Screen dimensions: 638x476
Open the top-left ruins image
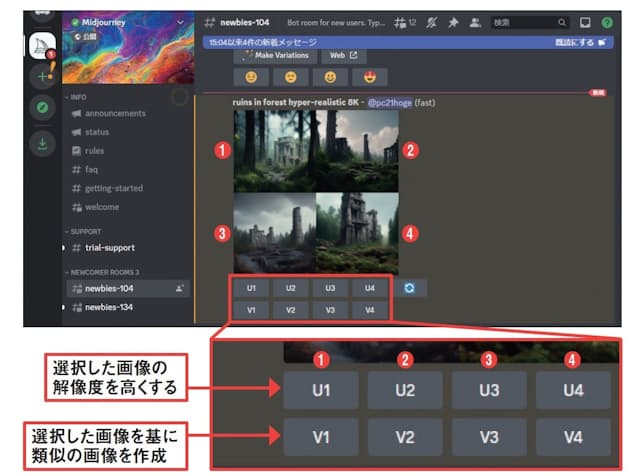pyautogui.click(x=275, y=151)
